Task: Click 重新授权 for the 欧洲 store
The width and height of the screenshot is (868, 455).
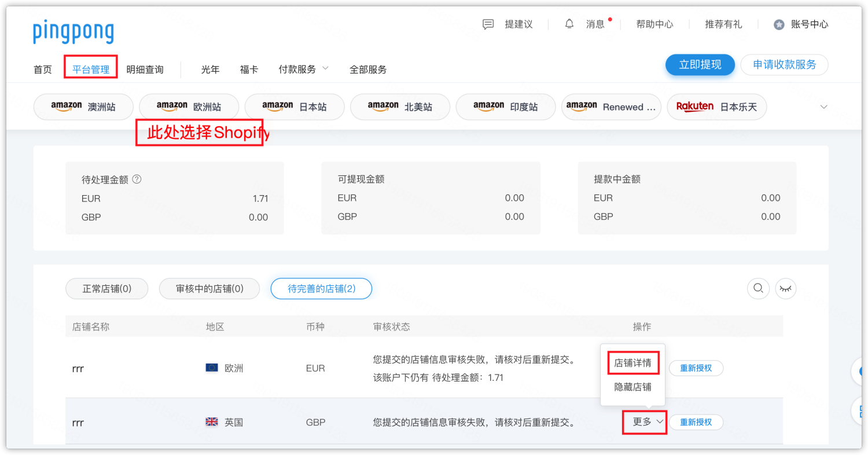Action: click(696, 368)
